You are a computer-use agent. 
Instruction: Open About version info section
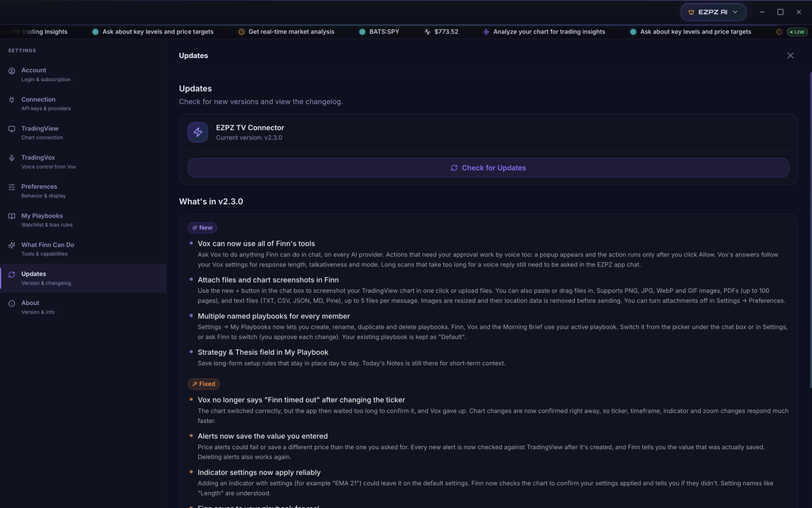[82, 307]
